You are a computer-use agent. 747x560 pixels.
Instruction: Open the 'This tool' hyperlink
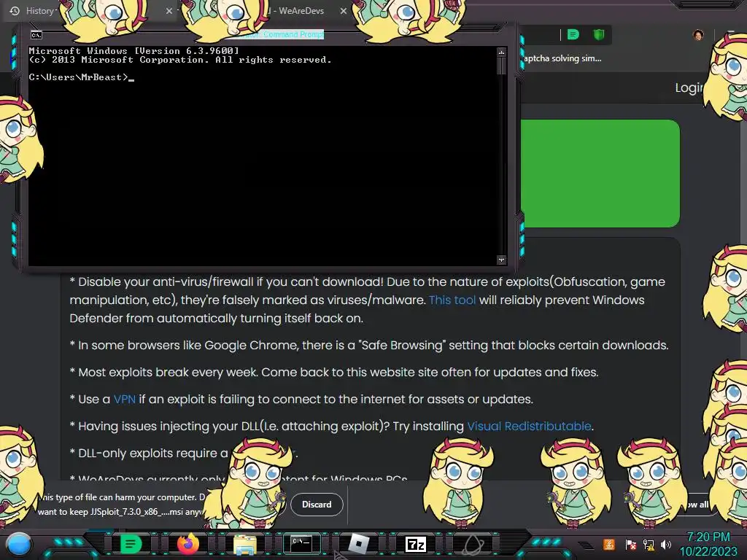tap(452, 300)
